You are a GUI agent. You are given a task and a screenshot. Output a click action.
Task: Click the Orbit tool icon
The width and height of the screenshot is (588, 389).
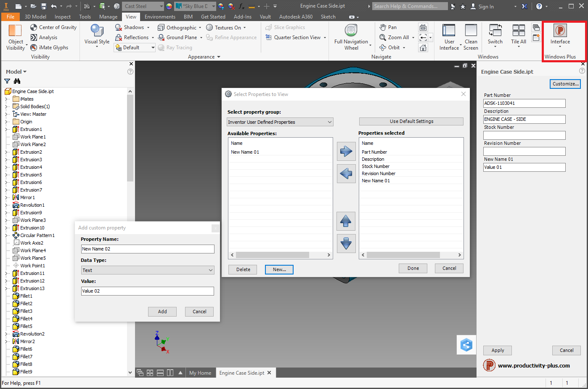coord(383,48)
